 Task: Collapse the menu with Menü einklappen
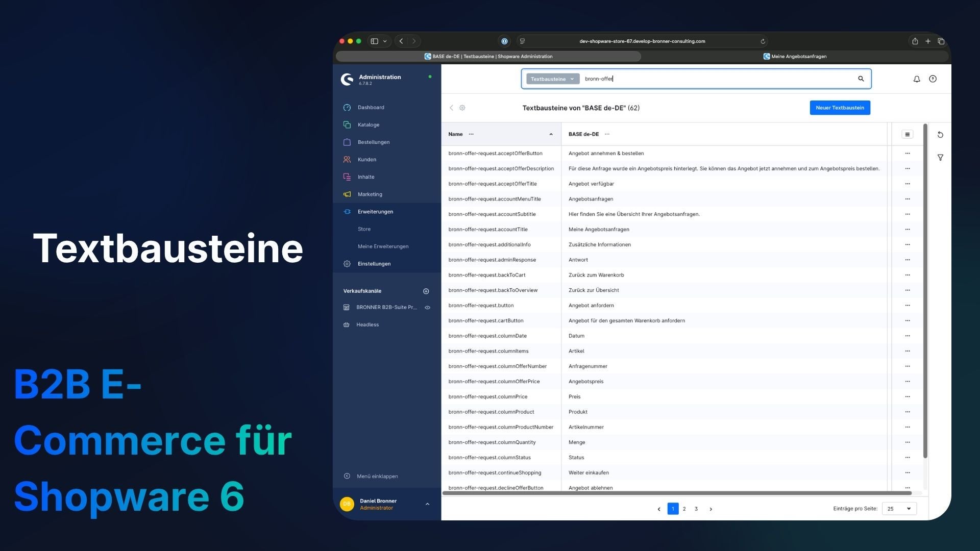371,476
